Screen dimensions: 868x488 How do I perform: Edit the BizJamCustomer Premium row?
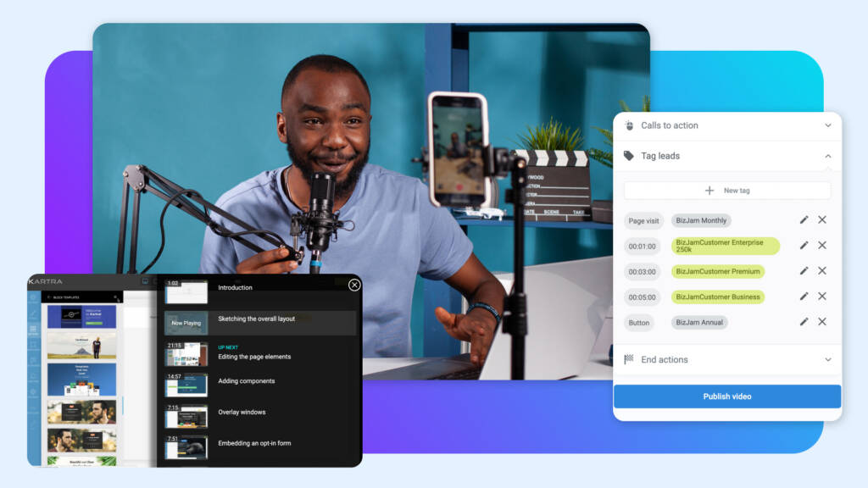click(x=804, y=270)
